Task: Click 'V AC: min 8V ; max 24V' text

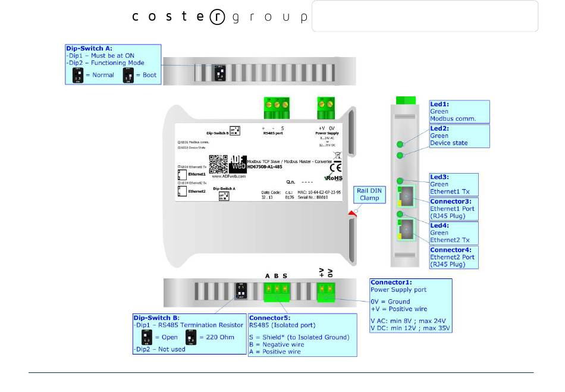Action: (x=408, y=321)
